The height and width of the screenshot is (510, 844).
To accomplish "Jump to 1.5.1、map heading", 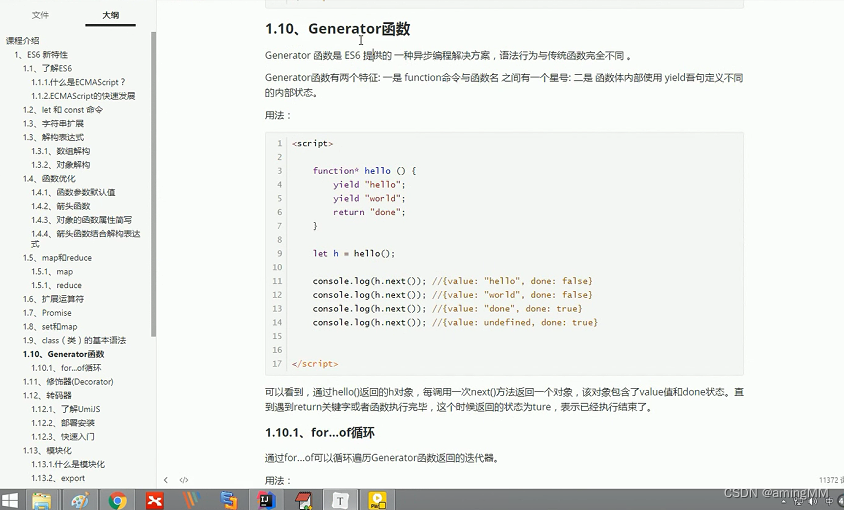I will pos(52,271).
